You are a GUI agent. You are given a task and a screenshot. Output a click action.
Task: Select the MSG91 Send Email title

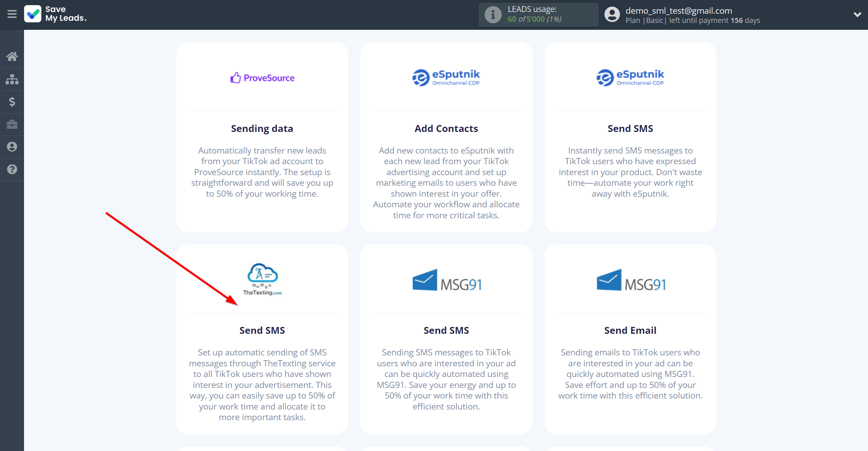pyautogui.click(x=630, y=330)
